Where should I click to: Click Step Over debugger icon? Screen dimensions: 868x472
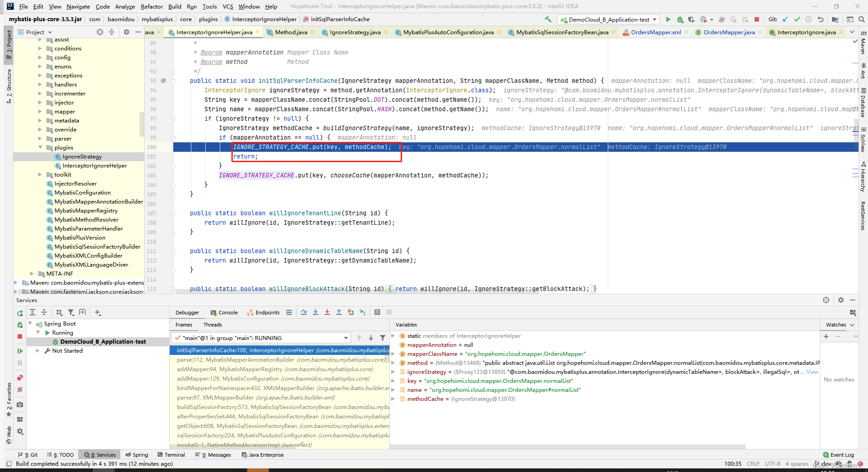coord(304,312)
